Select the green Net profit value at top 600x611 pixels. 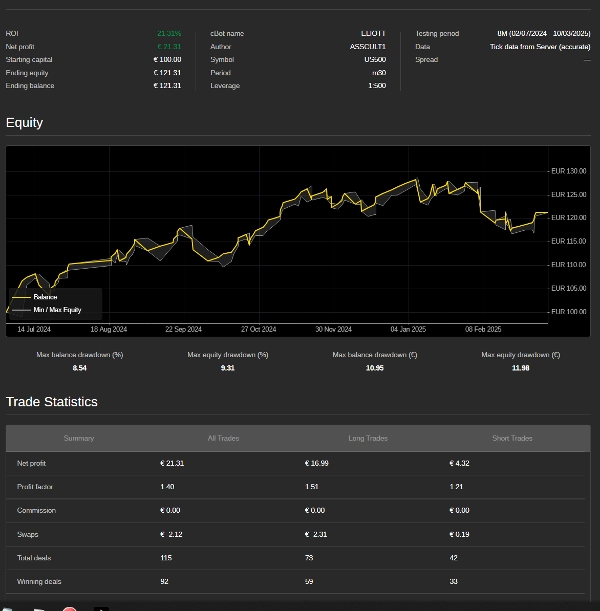[169, 47]
